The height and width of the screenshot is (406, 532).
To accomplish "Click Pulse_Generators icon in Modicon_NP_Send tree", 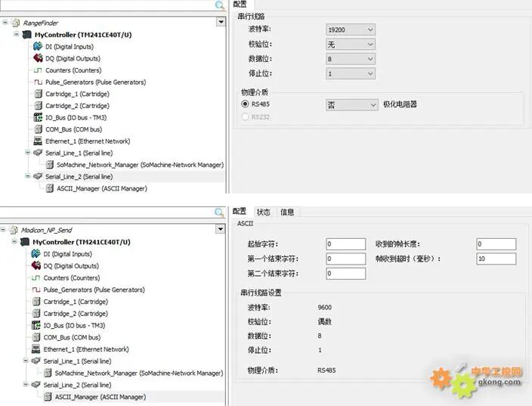I will tap(36, 290).
